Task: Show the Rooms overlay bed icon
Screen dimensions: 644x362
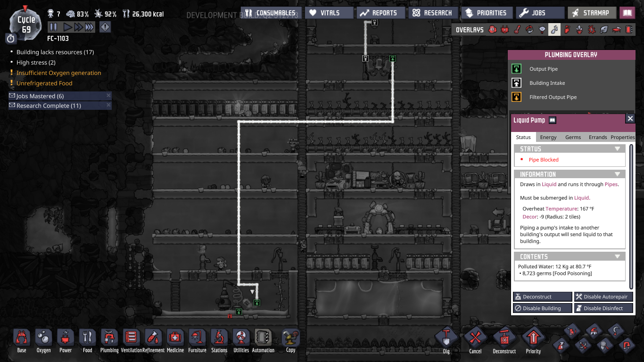Action: pos(616,30)
